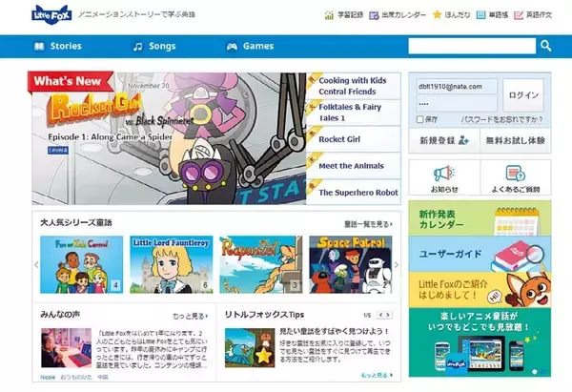572x392 pixels.
Task: Click the よくあるご質問 FAQ icon
Action: point(515,174)
